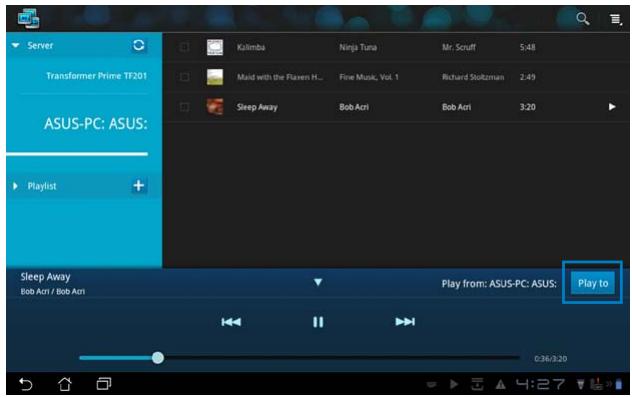Open search with the magnifier icon
The width and height of the screenshot is (632, 398).
click(x=582, y=19)
